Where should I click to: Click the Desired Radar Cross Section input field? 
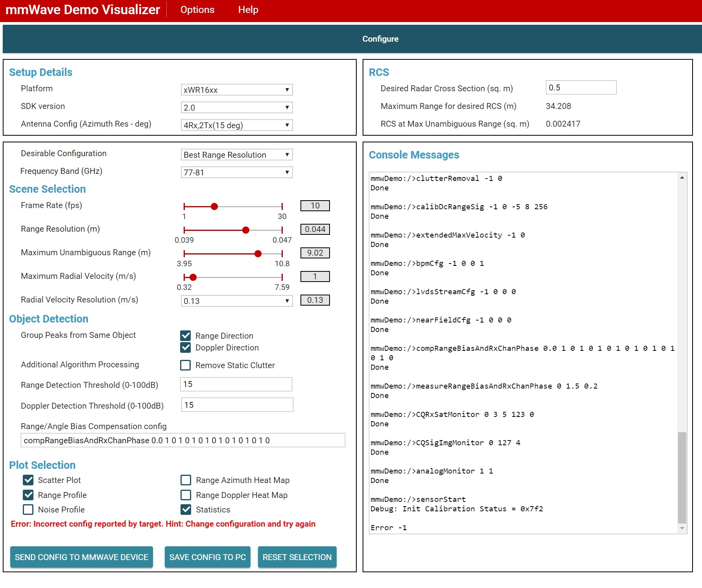pyautogui.click(x=581, y=87)
